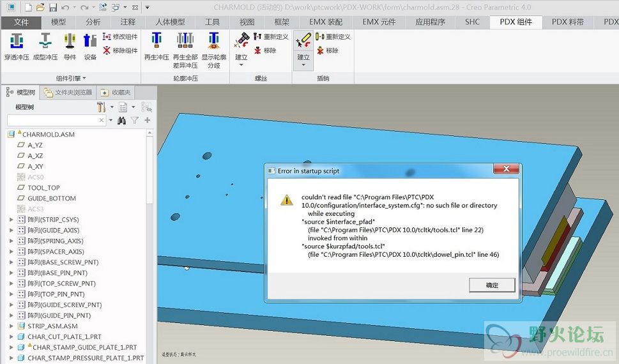Screen dimensions: 619x364
Task: Click the plus icon beside the tree filter
Action: point(148,121)
